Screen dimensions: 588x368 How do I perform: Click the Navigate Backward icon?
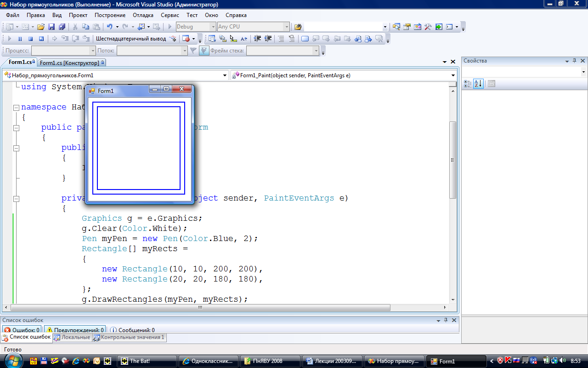click(x=141, y=27)
